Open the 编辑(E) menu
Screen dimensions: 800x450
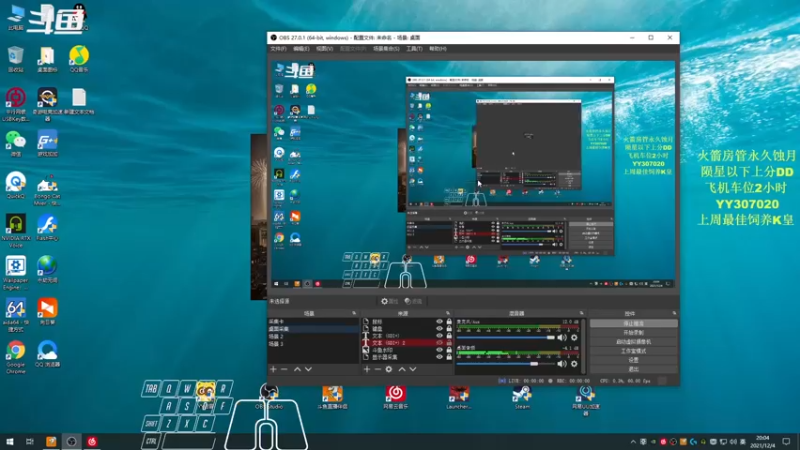click(301, 48)
